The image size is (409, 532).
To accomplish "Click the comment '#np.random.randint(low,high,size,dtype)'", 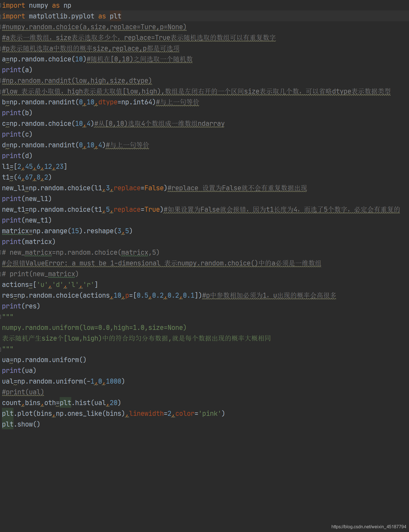I will [77, 81].
